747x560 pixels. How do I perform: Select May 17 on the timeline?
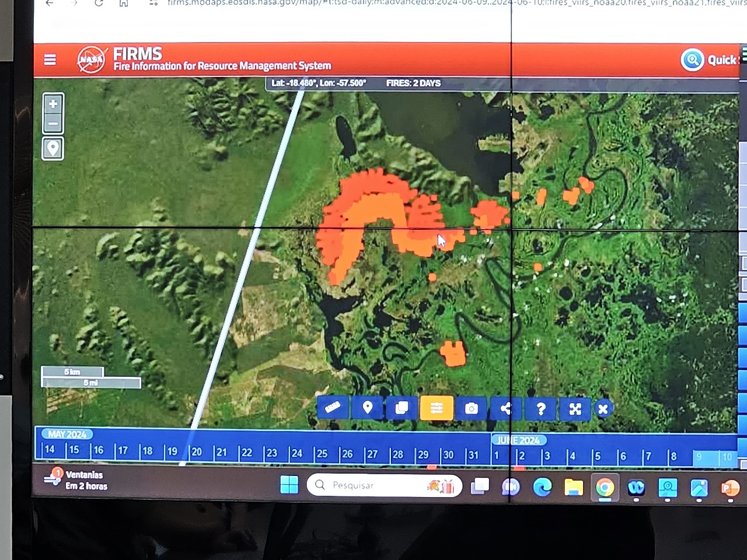[x=123, y=450]
